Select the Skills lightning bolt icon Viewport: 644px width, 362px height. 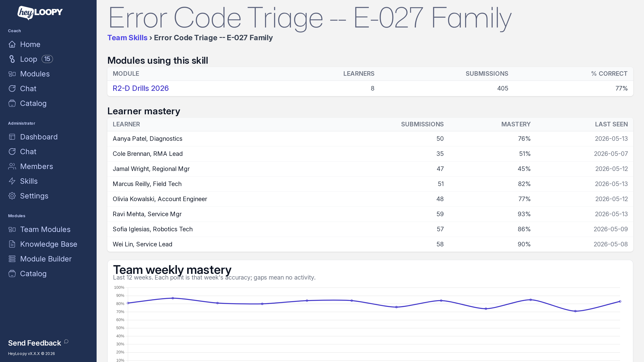[12, 181]
